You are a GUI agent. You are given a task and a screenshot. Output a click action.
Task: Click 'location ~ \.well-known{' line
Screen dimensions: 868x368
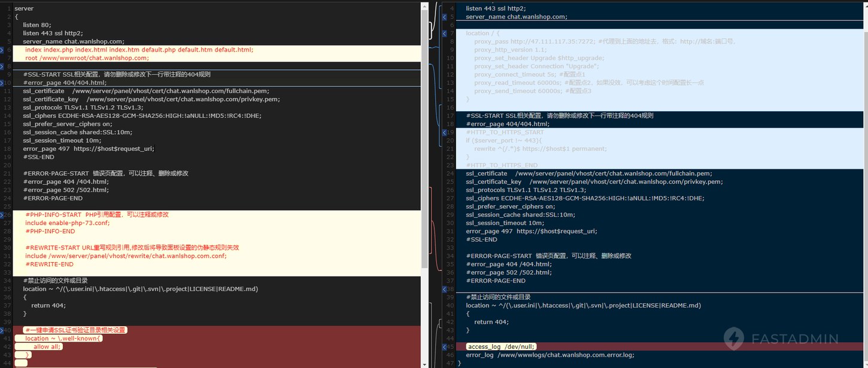(63, 338)
